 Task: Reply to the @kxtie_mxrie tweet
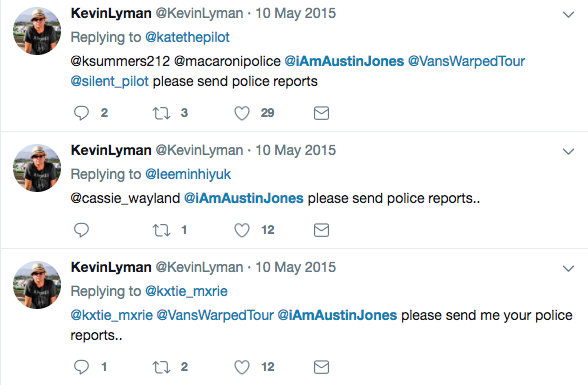click(81, 367)
